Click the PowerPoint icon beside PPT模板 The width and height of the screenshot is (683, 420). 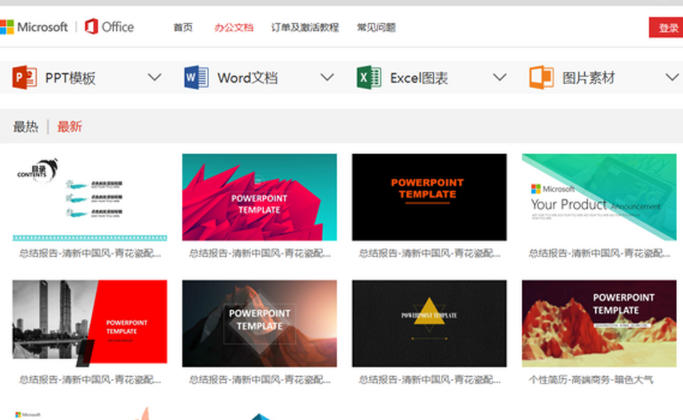[x=25, y=77]
